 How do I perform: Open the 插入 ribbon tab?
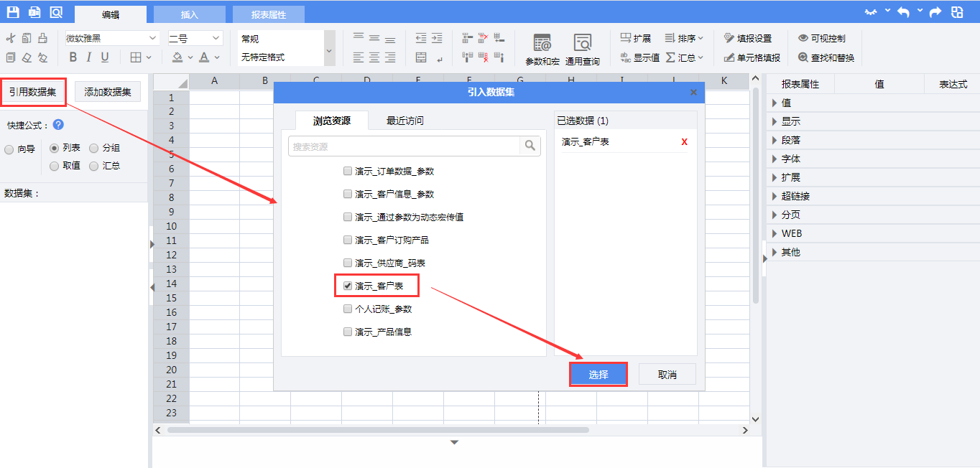coord(189,14)
